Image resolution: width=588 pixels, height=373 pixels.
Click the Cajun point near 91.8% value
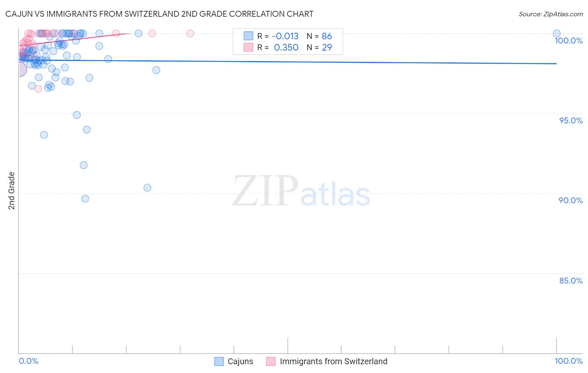(x=84, y=165)
